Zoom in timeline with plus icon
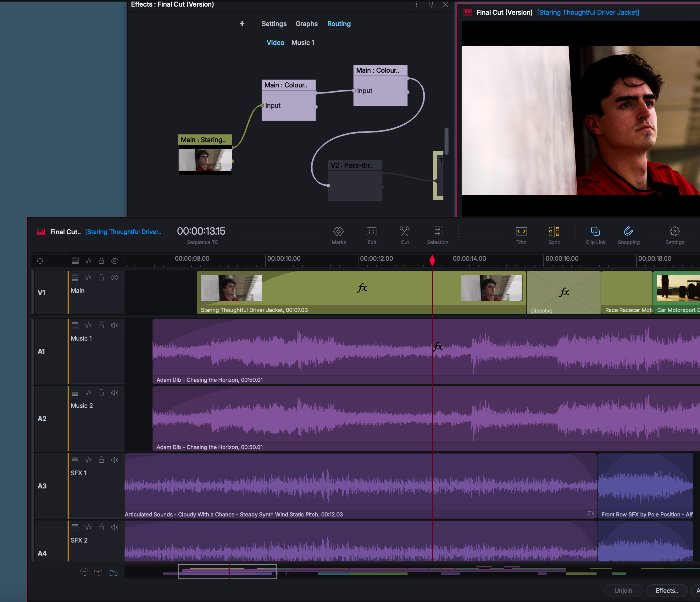700x602 pixels. [x=98, y=571]
